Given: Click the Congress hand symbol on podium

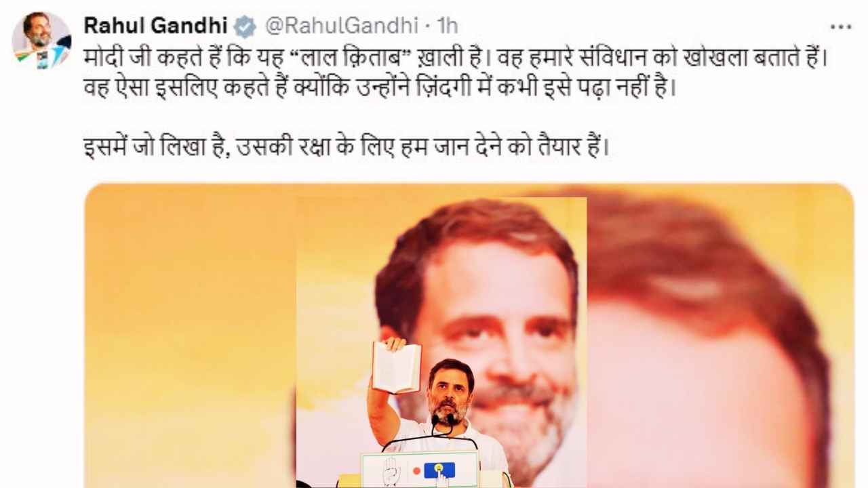Looking at the screenshot, I should point(391,470).
